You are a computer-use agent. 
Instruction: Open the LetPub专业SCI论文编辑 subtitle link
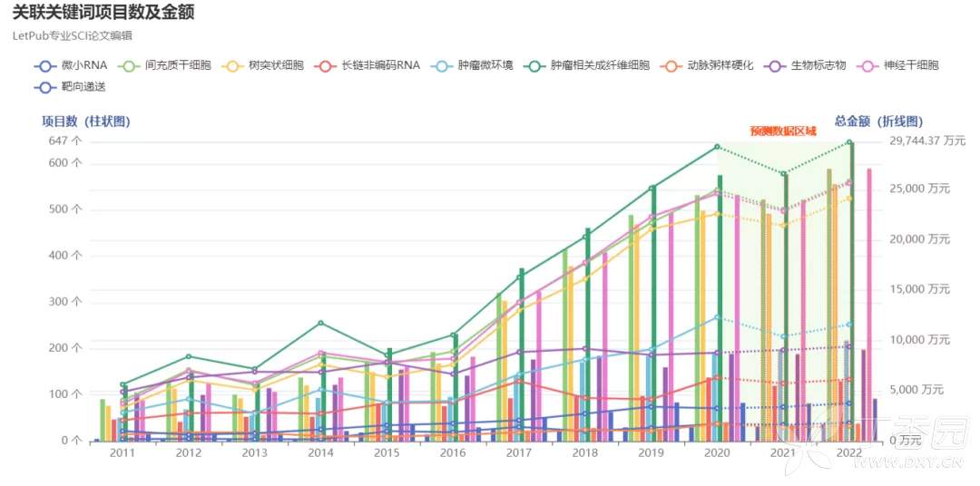click(73, 36)
